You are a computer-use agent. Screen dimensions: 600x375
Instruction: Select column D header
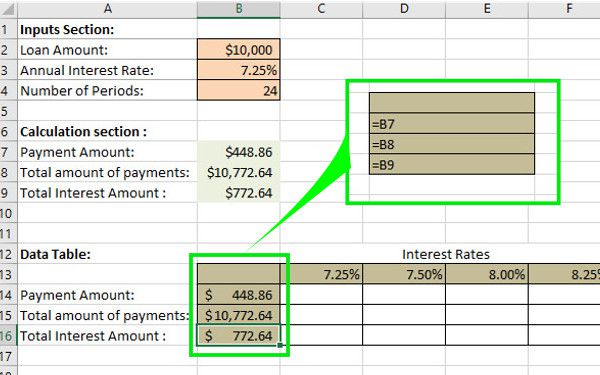(404, 8)
